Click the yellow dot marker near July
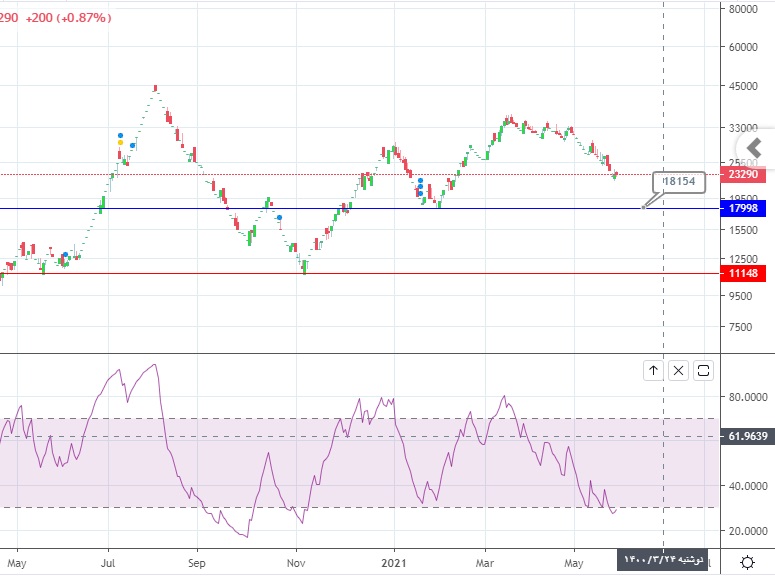Viewport: 775px width, 579px height. point(120,142)
